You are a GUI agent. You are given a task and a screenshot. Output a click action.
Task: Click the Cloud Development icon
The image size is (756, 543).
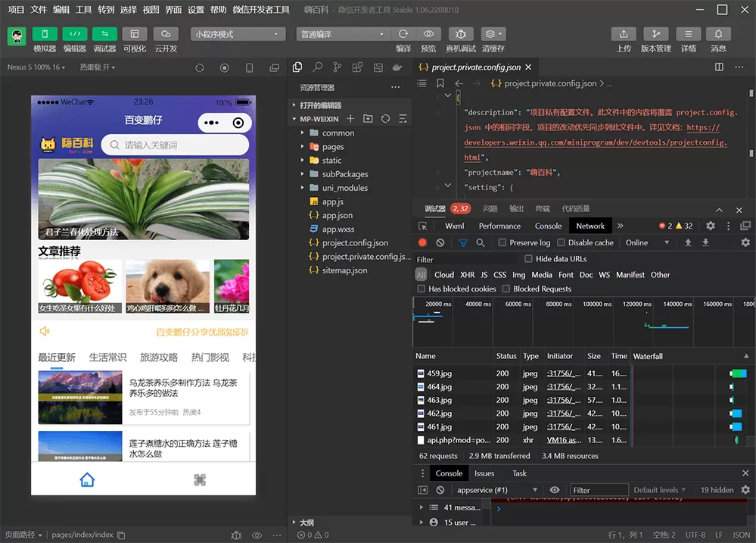point(165,34)
